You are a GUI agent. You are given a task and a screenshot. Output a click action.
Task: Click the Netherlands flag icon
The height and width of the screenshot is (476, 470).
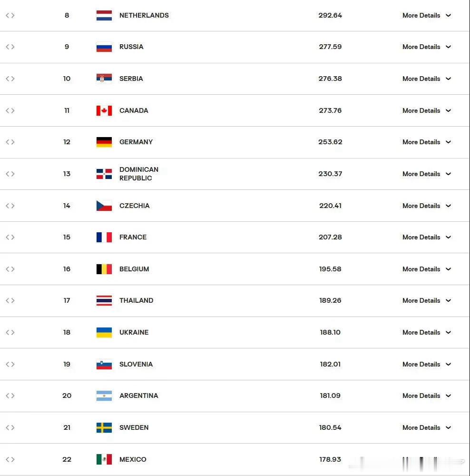[x=104, y=15]
